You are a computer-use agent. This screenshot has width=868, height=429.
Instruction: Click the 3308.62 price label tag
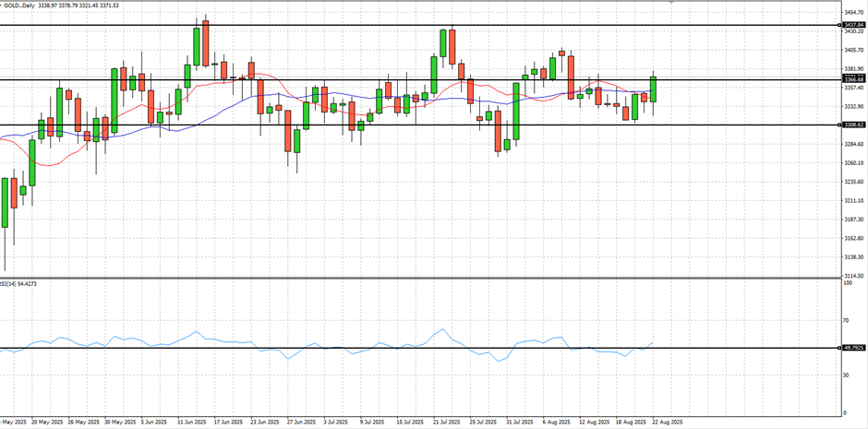pyautogui.click(x=852, y=125)
